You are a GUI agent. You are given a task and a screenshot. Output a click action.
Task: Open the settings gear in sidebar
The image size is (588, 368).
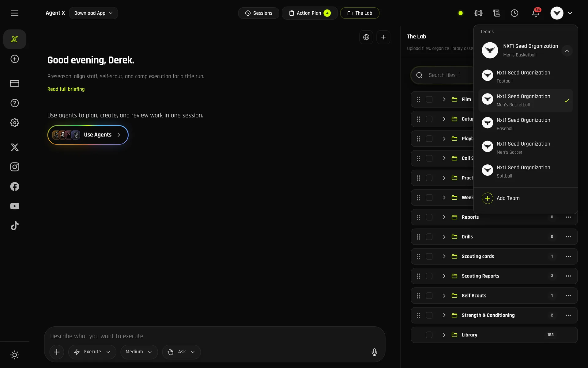15,123
